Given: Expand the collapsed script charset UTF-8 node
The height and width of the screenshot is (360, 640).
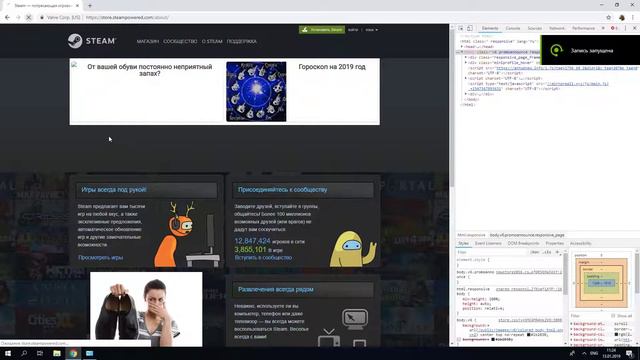Looking at the screenshot, I should point(466,78).
